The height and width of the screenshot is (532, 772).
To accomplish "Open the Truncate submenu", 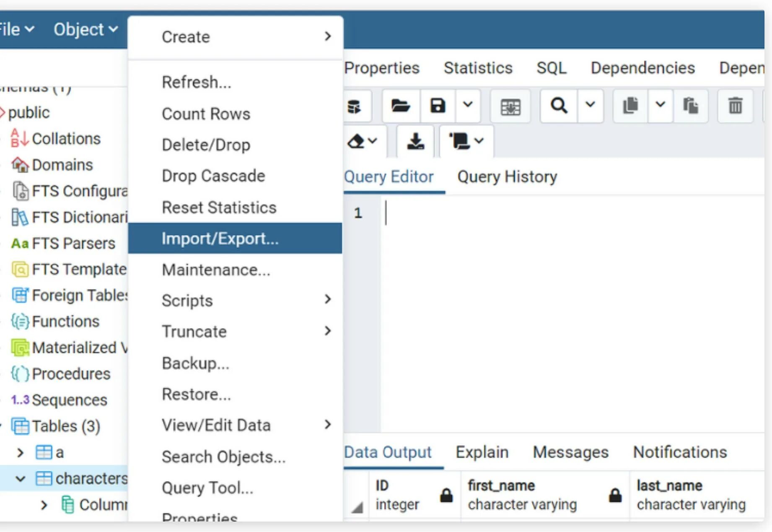I will pos(235,332).
